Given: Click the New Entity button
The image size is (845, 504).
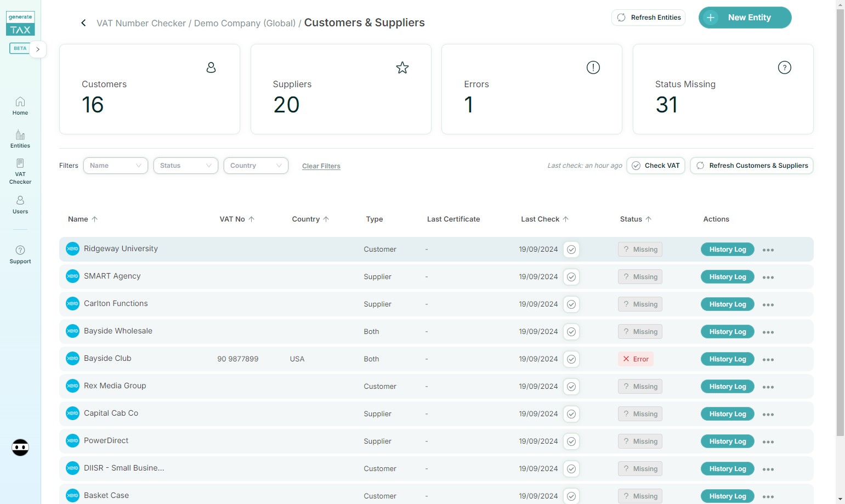Looking at the screenshot, I should (745, 18).
